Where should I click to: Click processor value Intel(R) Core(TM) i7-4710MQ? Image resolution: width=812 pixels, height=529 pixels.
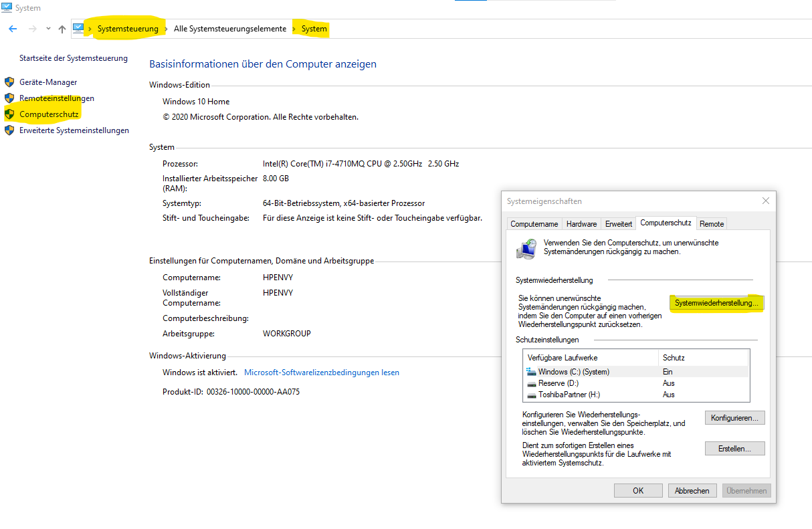tap(361, 164)
